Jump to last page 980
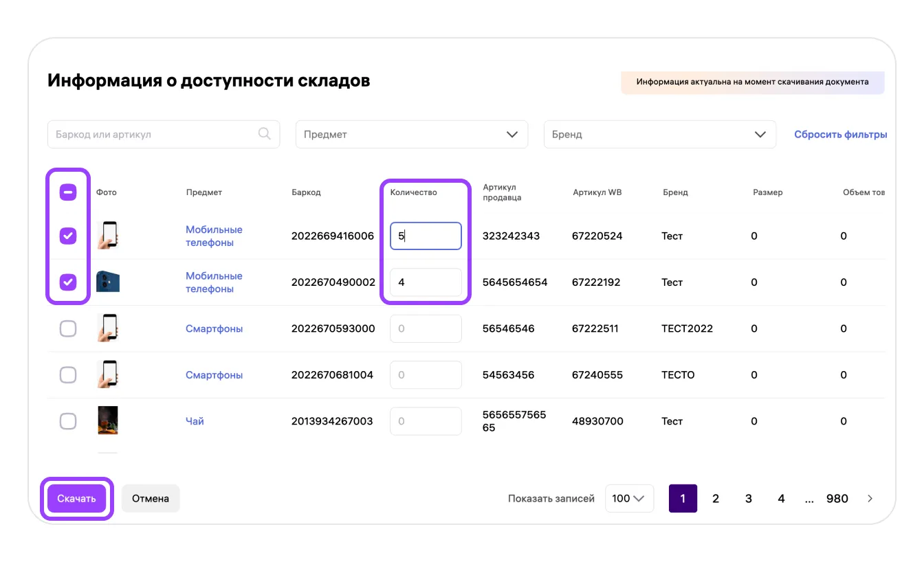 [837, 499]
